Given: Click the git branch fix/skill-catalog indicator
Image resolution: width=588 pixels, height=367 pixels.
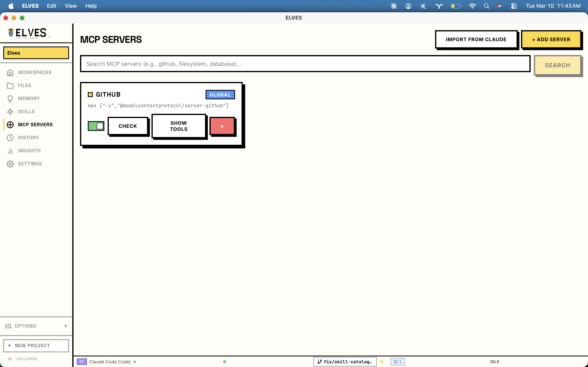Looking at the screenshot, I should click(x=345, y=362).
